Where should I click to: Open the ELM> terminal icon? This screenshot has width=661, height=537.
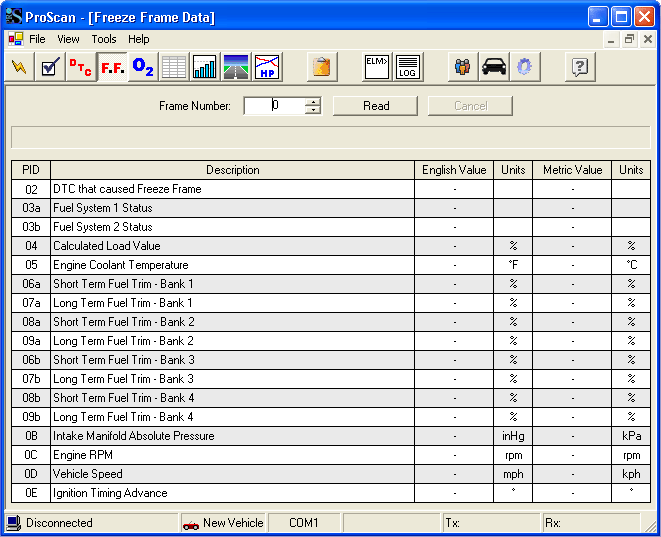point(377,67)
